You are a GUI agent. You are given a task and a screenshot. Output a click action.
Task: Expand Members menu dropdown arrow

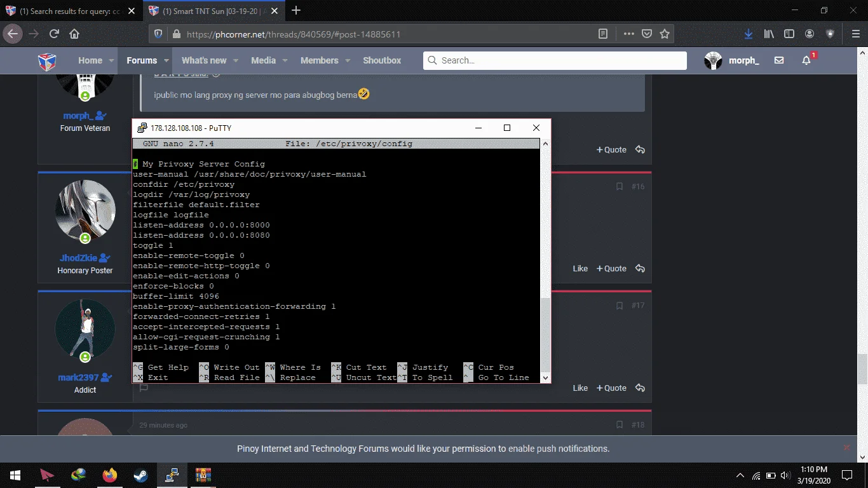click(348, 60)
